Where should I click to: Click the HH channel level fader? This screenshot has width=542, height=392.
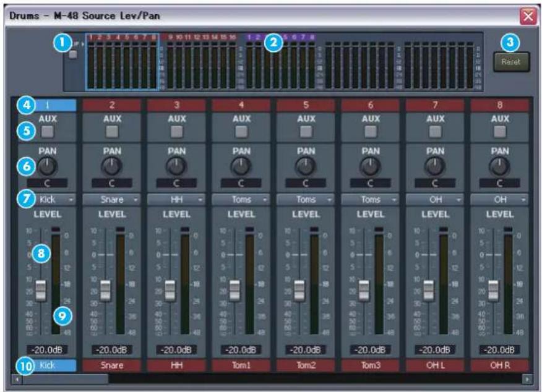(170, 291)
